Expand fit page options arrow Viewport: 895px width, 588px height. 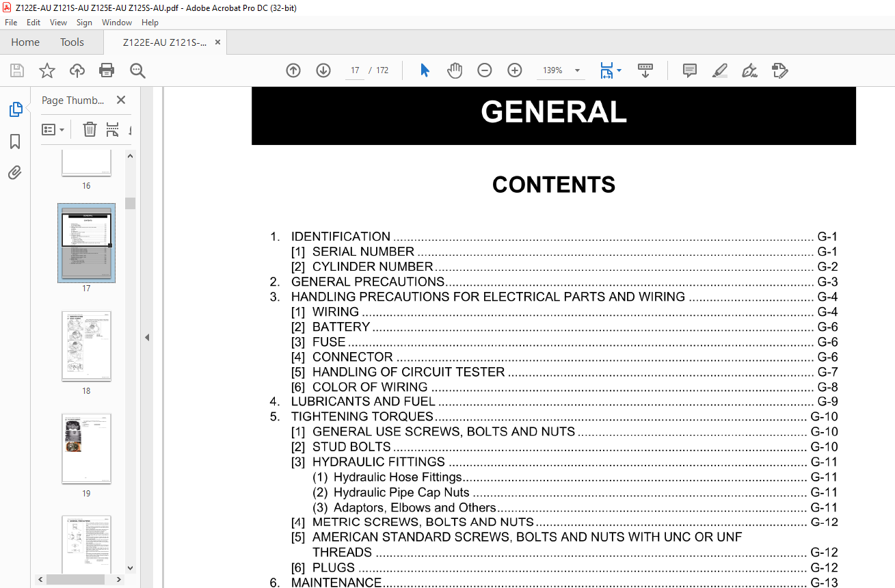coord(619,70)
